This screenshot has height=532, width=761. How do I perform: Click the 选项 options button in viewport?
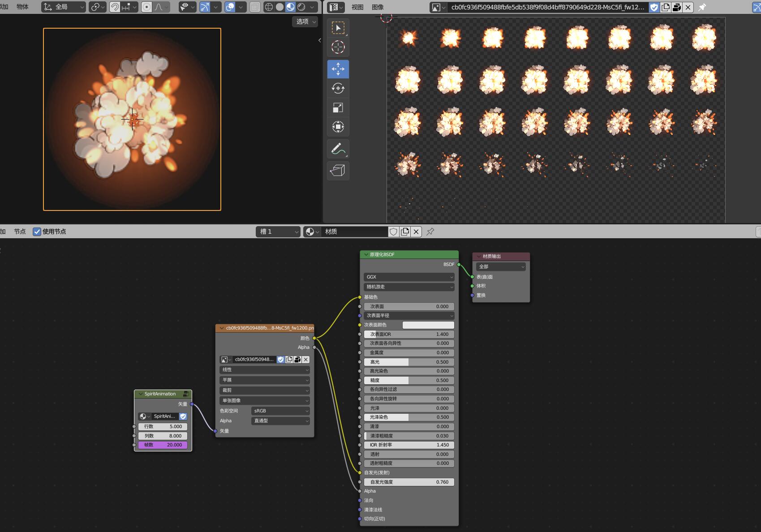(x=305, y=21)
